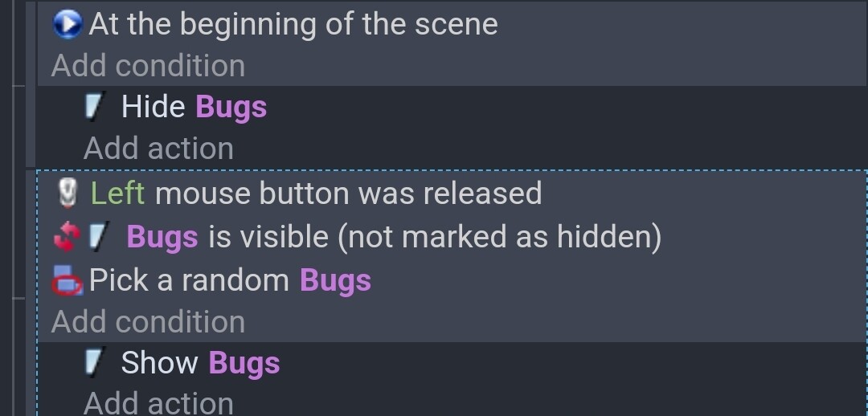Viewport: 868px width, 416px height.
Task: Edit the Bugs object in Pick a random
Action: point(335,280)
